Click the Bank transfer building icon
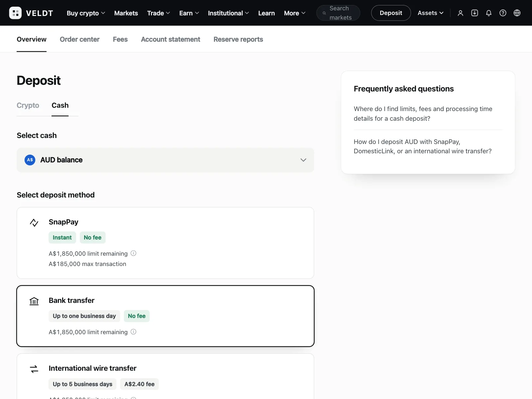 tap(34, 301)
